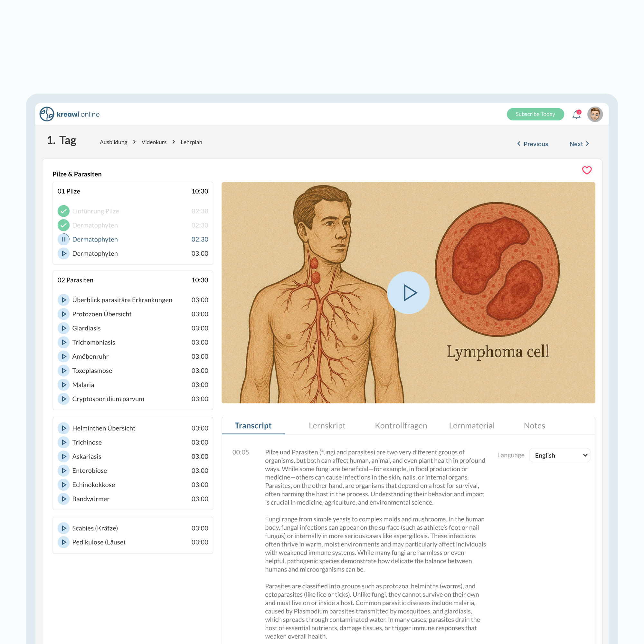Play the Malaria lesson icon
Viewport: 644px width, 644px height.
[x=63, y=385]
